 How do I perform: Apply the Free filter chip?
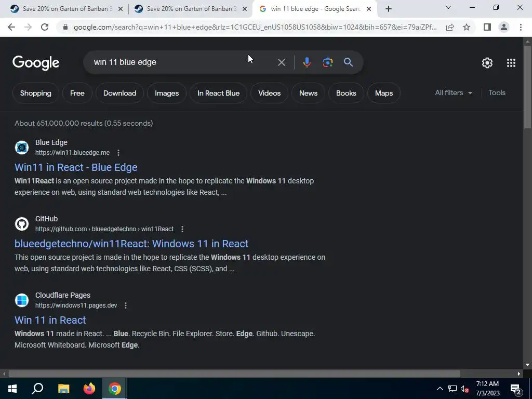click(77, 93)
